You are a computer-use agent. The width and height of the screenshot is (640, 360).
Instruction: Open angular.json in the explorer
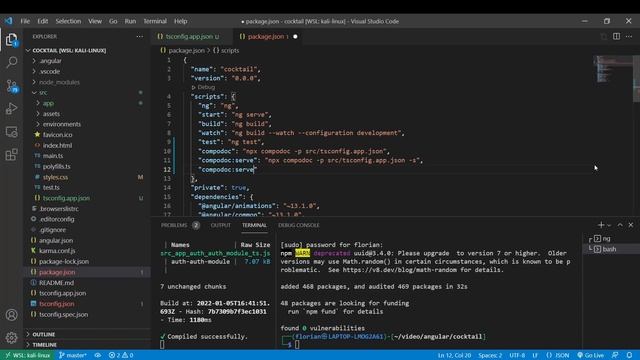(x=56, y=240)
